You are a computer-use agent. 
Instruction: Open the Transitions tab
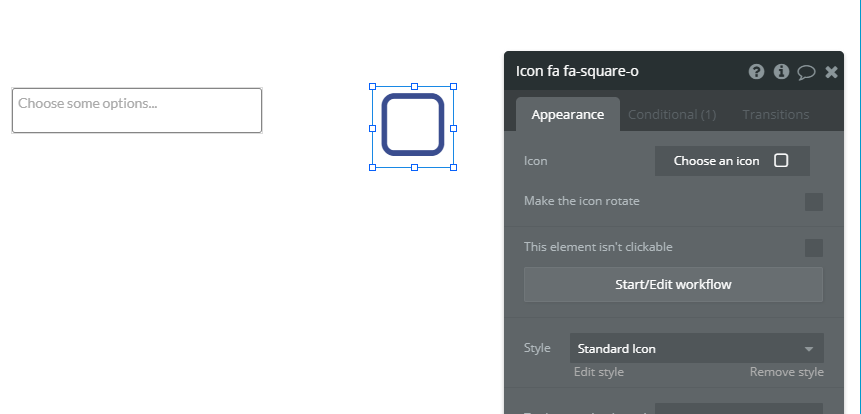point(776,114)
